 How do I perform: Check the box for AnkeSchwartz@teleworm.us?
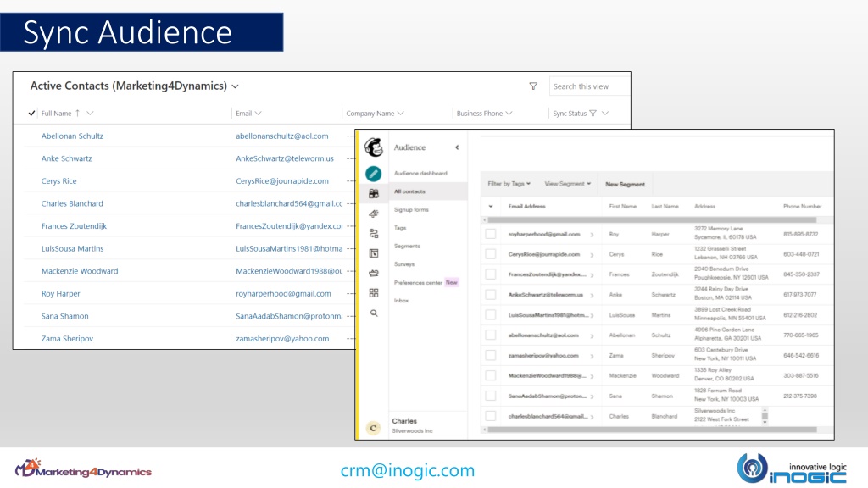pos(491,294)
